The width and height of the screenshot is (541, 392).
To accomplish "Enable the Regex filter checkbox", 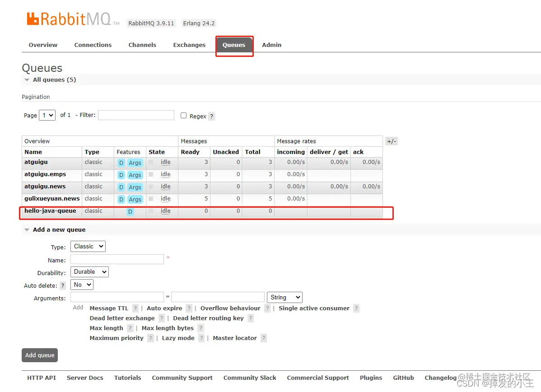I will click(183, 116).
